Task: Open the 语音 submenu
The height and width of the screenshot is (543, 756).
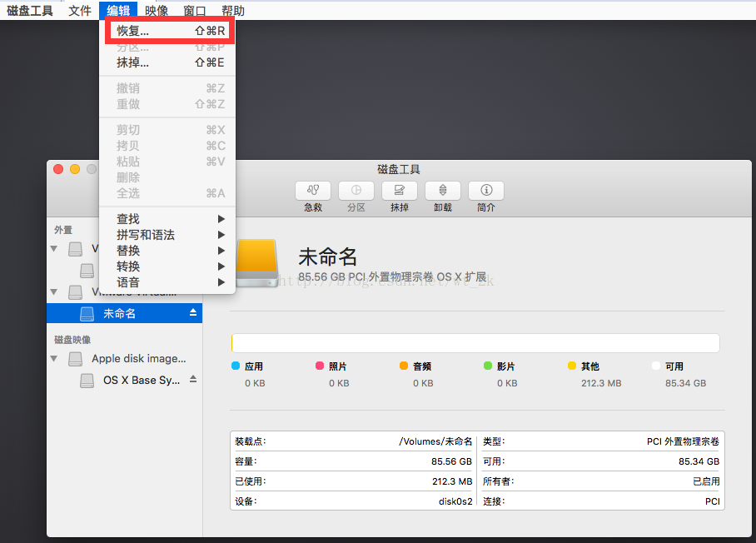Action: coord(167,282)
